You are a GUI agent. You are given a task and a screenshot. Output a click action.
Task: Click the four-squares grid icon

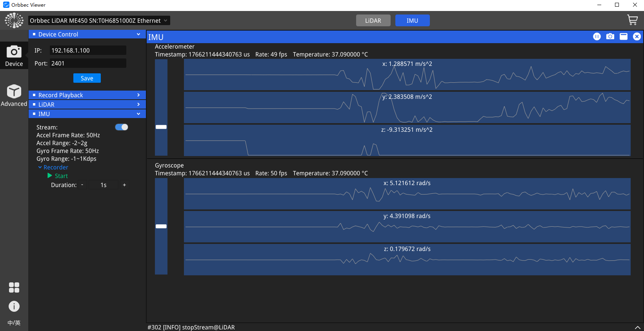pos(14,287)
